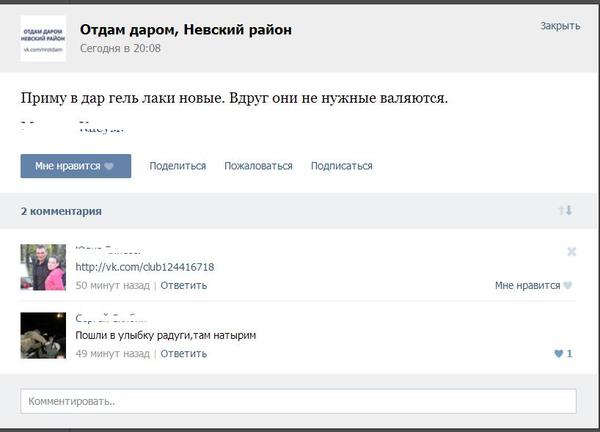Subscribe using Подписаться link
The height and width of the screenshot is (432, 600).
pyautogui.click(x=341, y=166)
